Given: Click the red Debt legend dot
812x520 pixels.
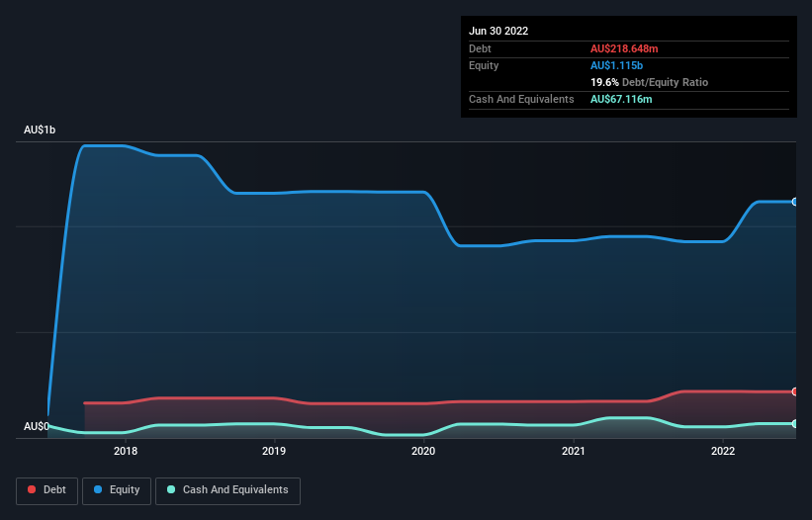Looking at the screenshot, I should (x=32, y=489).
